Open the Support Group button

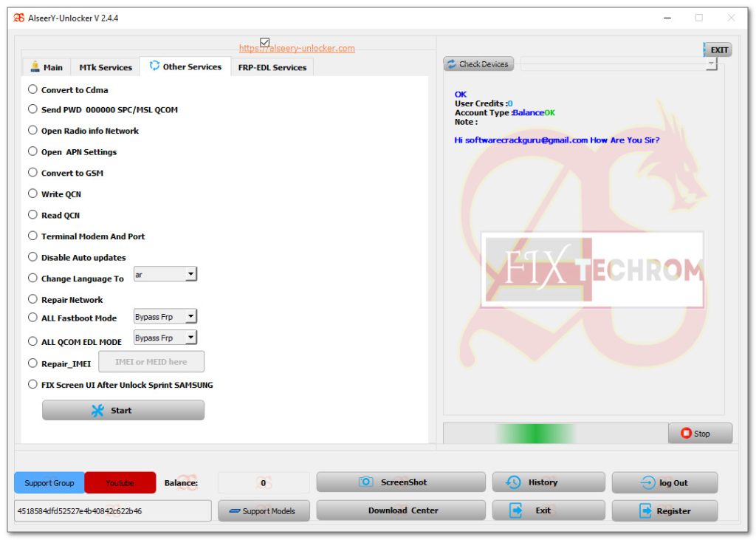click(x=49, y=482)
